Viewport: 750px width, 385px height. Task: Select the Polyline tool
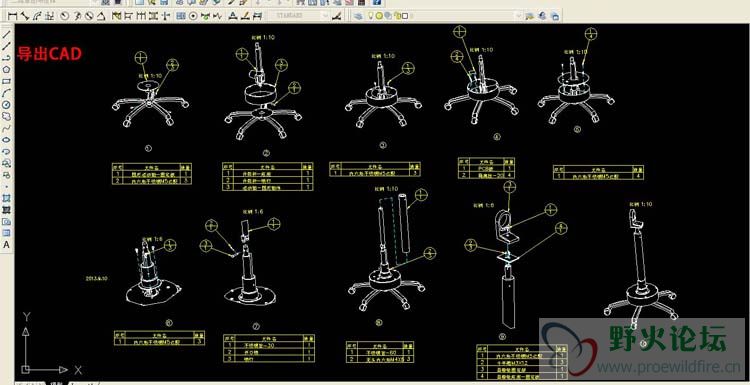click(7, 58)
